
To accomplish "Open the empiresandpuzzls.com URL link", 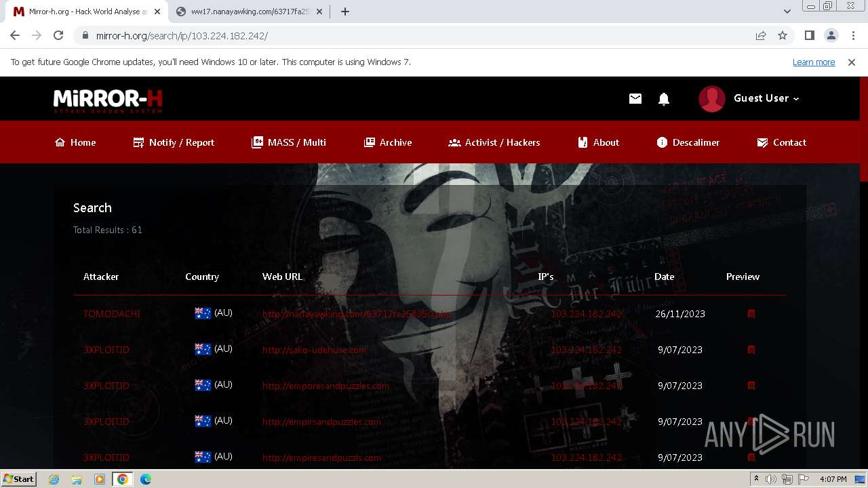I will click(321, 457).
